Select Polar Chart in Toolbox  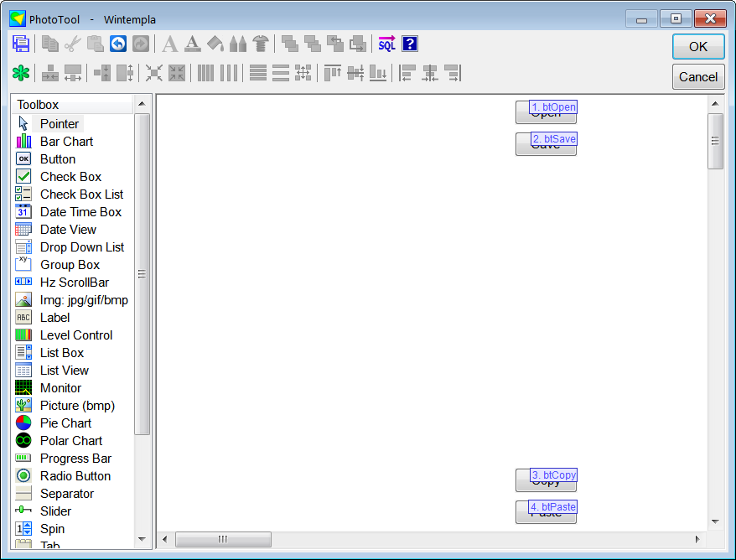click(x=71, y=441)
